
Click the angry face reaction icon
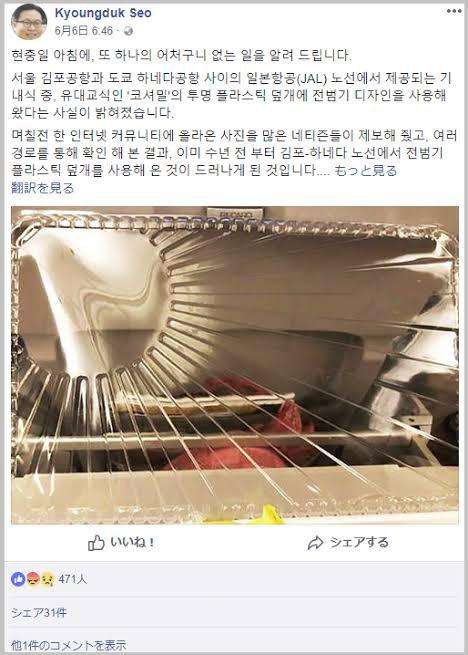pyautogui.click(x=33, y=579)
